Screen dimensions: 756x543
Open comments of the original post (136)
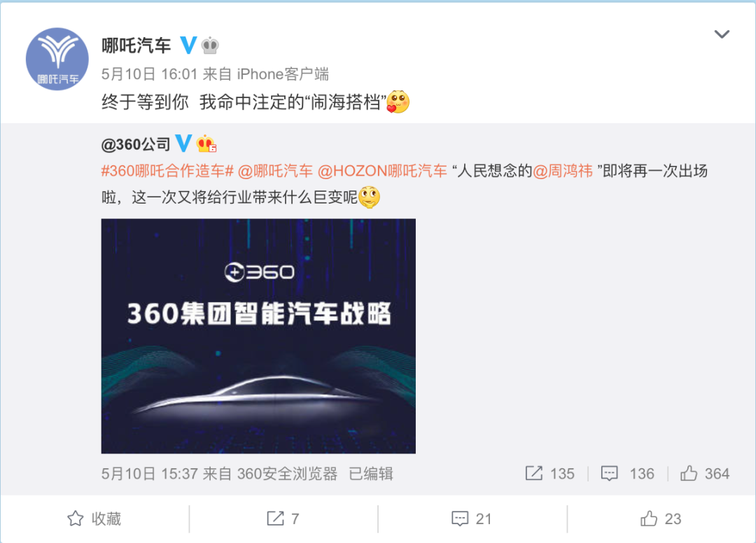[x=627, y=474]
